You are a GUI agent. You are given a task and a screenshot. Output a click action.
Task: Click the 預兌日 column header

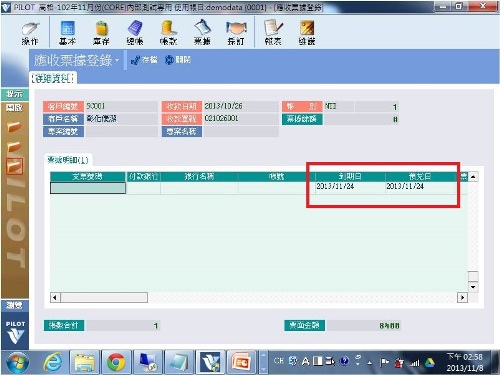point(420,177)
